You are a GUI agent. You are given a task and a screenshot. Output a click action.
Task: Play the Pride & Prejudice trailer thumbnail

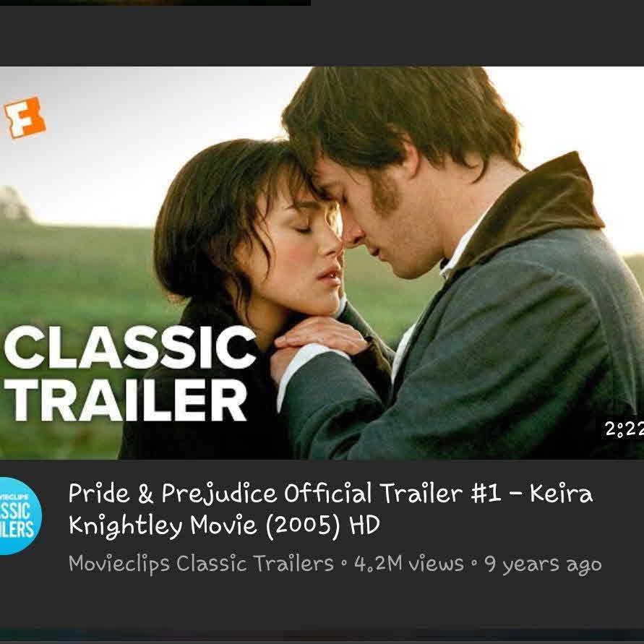point(322,262)
